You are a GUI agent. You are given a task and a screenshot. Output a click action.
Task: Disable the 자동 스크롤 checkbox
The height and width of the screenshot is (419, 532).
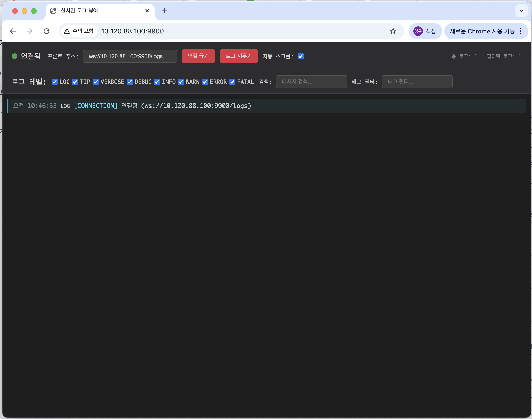(x=300, y=56)
